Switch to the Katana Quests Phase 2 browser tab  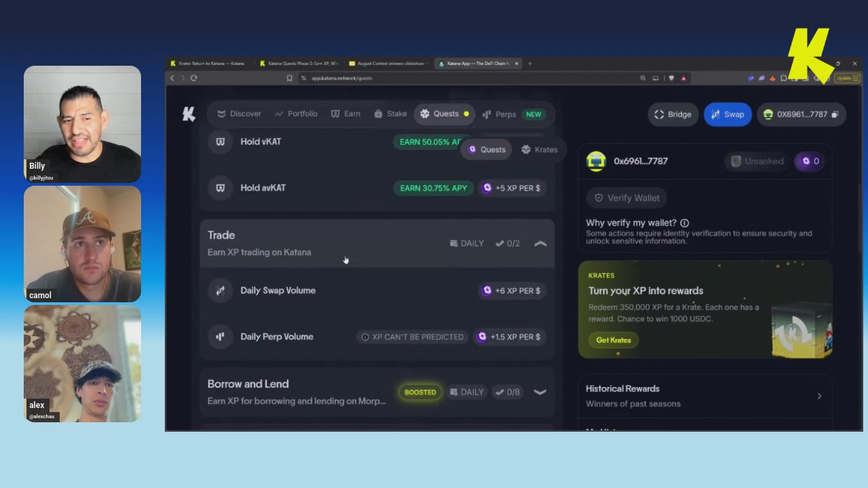point(298,64)
